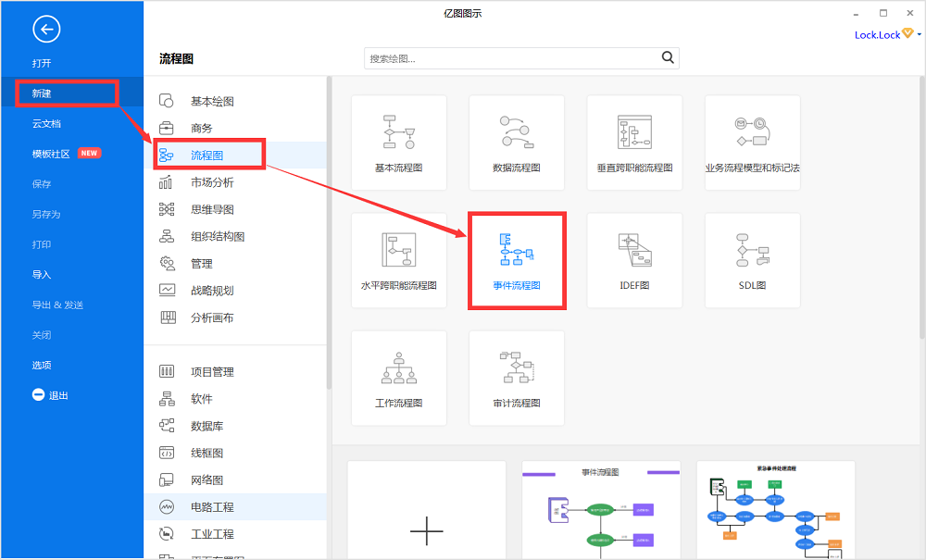Click the 软件 category icon
The width and height of the screenshot is (926, 560).
click(x=167, y=399)
